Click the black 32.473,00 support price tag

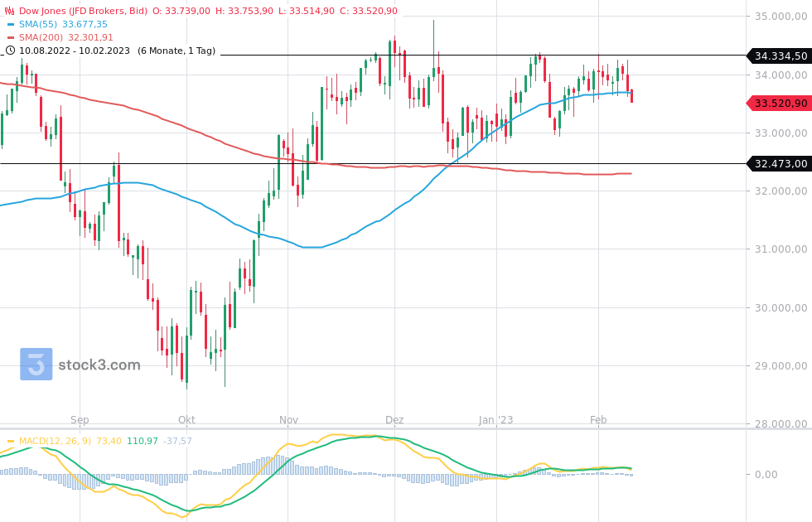tap(780, 164)
